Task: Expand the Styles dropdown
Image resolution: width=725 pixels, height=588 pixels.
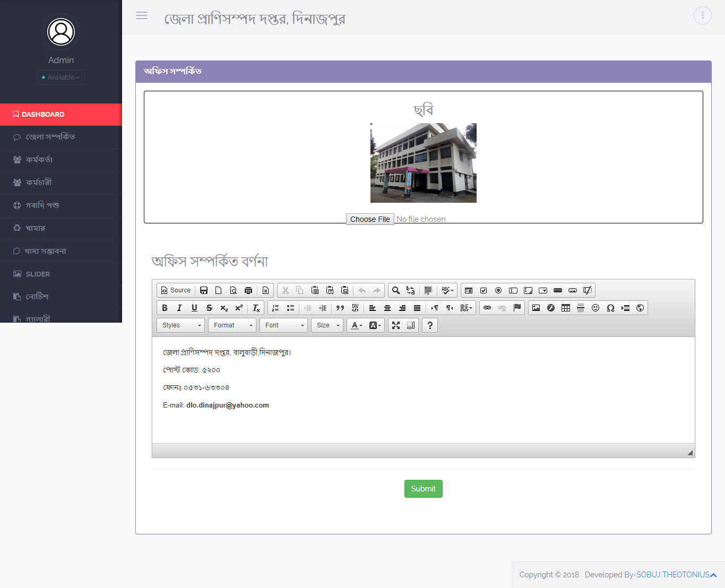Action: pos(180,325)
